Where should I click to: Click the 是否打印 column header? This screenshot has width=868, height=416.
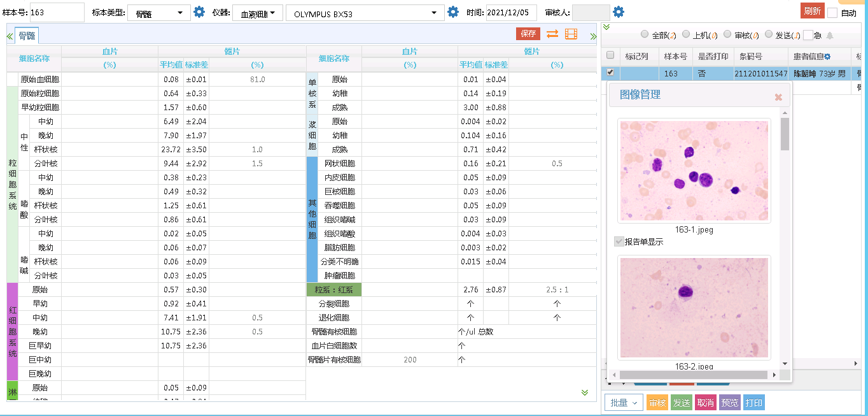(713, 56)
